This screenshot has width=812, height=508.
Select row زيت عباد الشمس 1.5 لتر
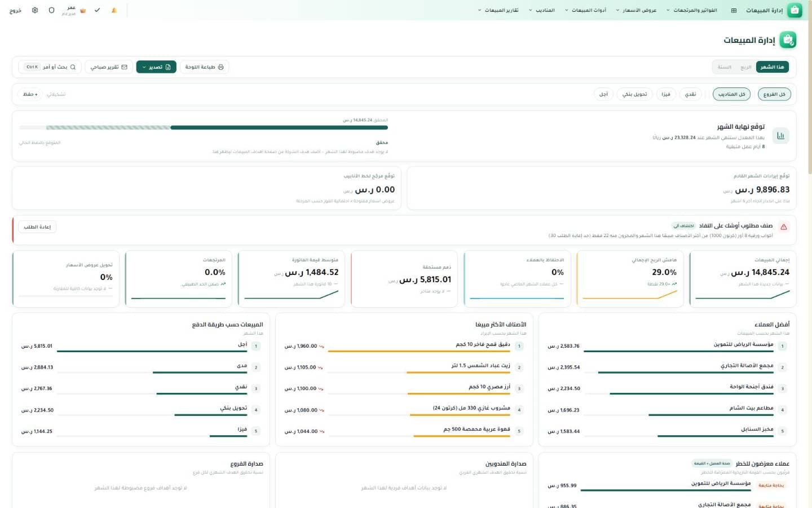tap(404, 367)
